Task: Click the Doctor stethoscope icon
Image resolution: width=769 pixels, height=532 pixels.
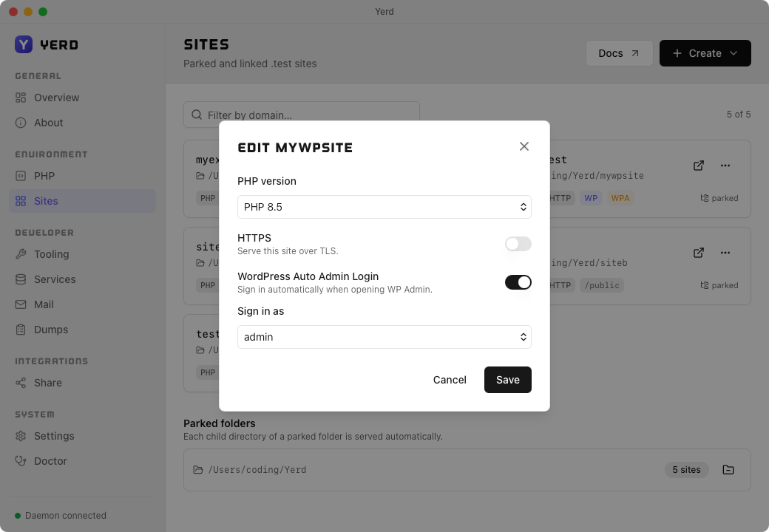Action: (x=21, y=461)
